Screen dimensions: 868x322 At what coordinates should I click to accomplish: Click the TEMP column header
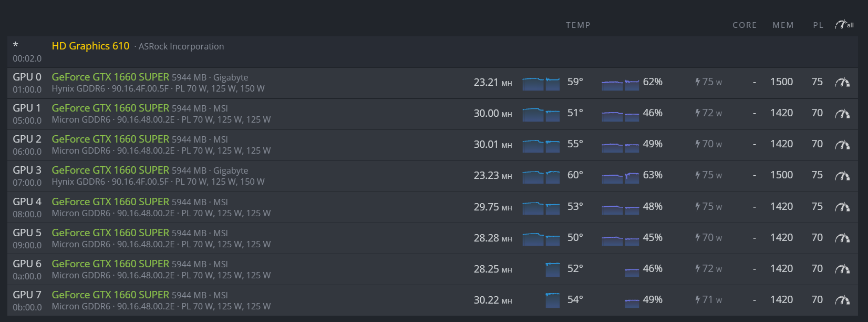[578, 25]
